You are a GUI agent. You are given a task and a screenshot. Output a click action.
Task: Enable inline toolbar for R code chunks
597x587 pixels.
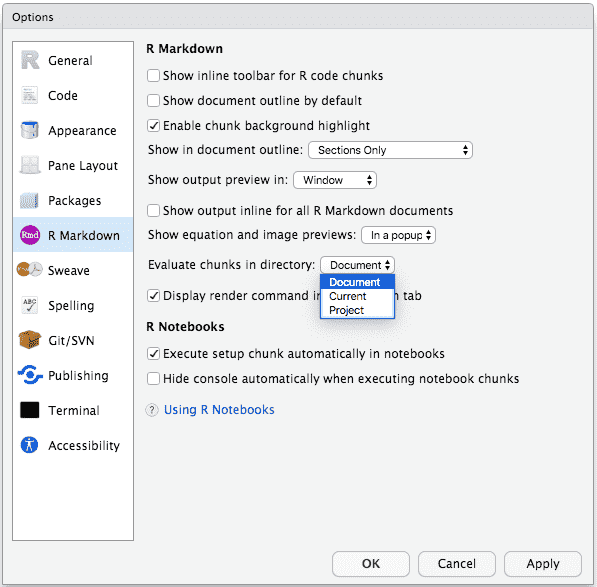coord(153,75)
